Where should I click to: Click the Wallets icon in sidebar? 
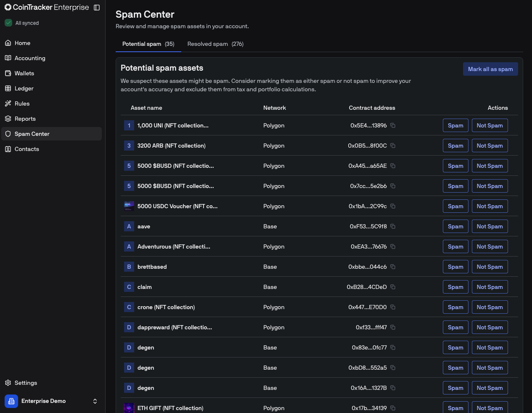coord(8,73)
